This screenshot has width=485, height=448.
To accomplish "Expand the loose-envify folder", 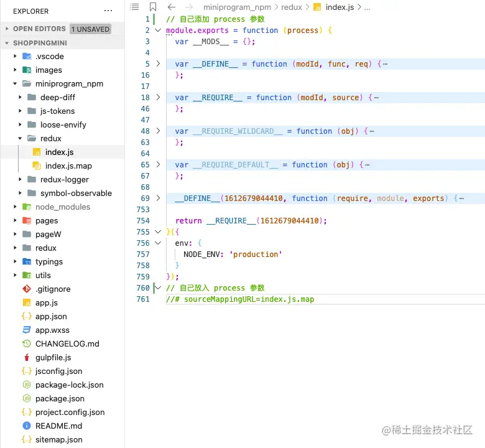I will (x=20, y=124).
